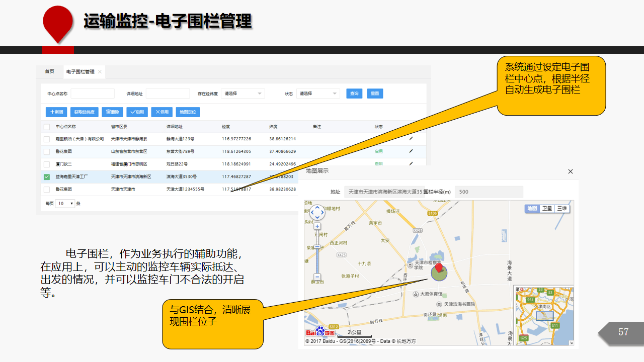Switch map view to 卫星 satellite

pyautogui.click(x=546, y=209)
